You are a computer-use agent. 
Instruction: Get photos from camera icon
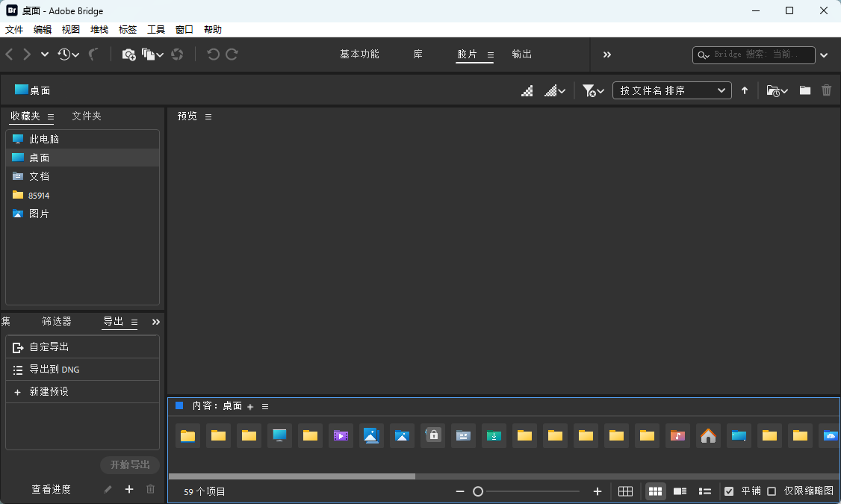[x=128, y=55]
